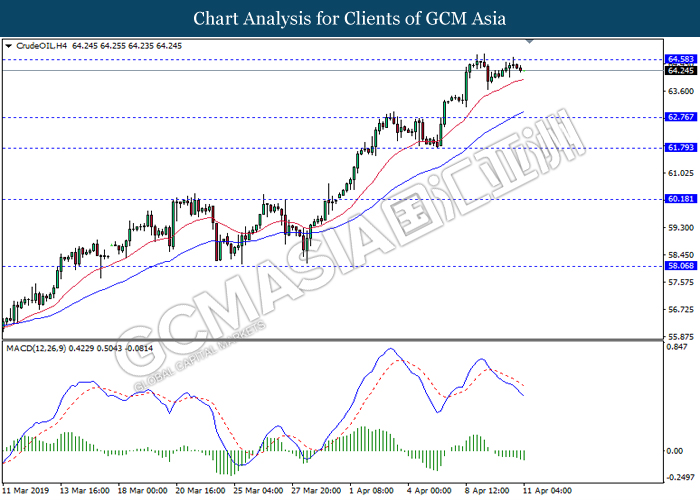Select the 64.583 resistance price label

(x=681, y=59)
